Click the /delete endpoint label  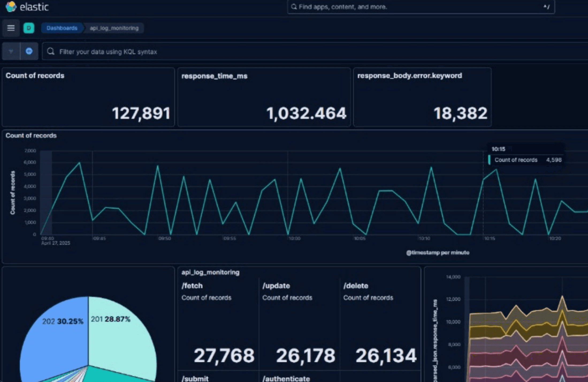click(x=356, y=286)
